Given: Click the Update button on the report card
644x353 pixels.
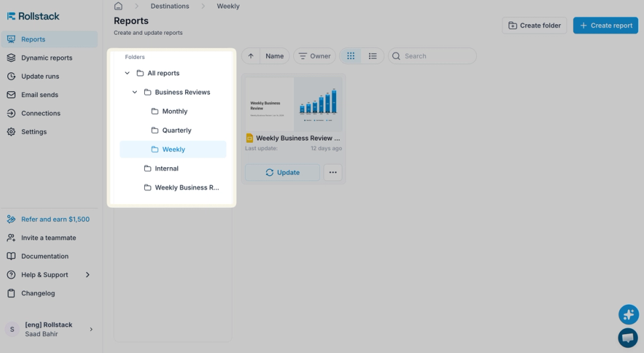Looking at the screenshot, I should (282, 172).
